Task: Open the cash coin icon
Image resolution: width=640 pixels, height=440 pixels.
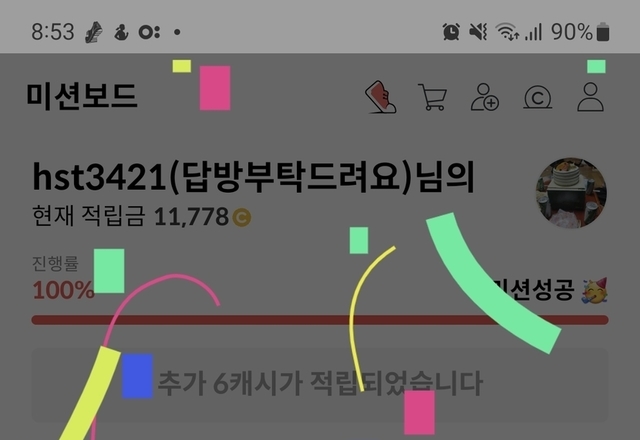Action: click(x=538, y=97)
